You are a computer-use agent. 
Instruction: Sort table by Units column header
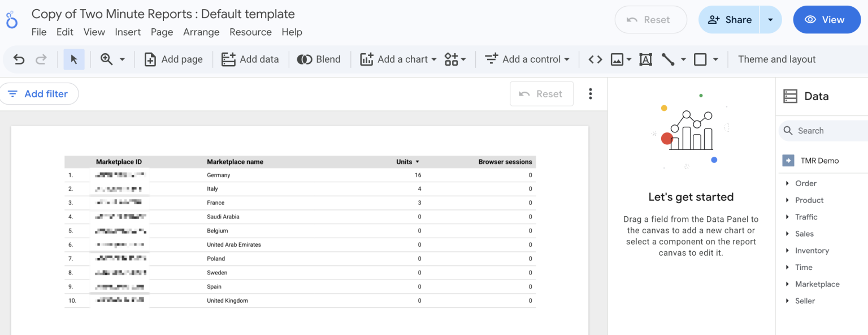point(404,162)
